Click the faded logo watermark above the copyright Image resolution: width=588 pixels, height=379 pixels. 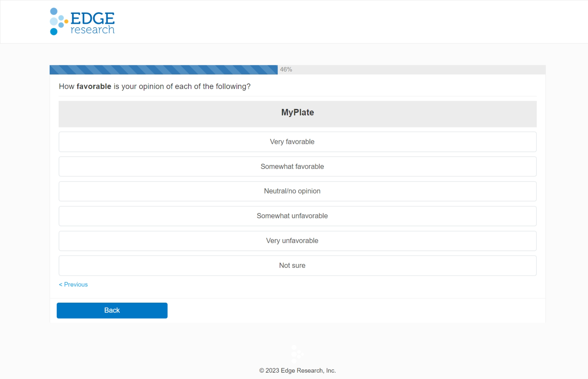click(x=296, y=353)
